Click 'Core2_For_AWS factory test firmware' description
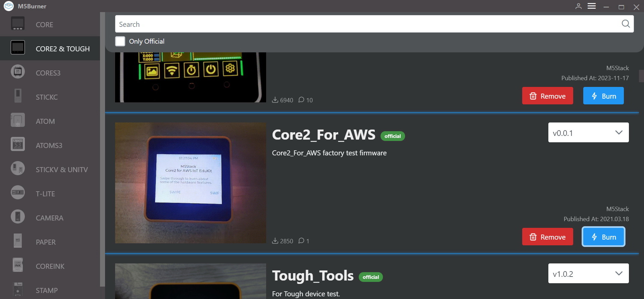This screenshot has width=644, height=299. click(329, 153)
